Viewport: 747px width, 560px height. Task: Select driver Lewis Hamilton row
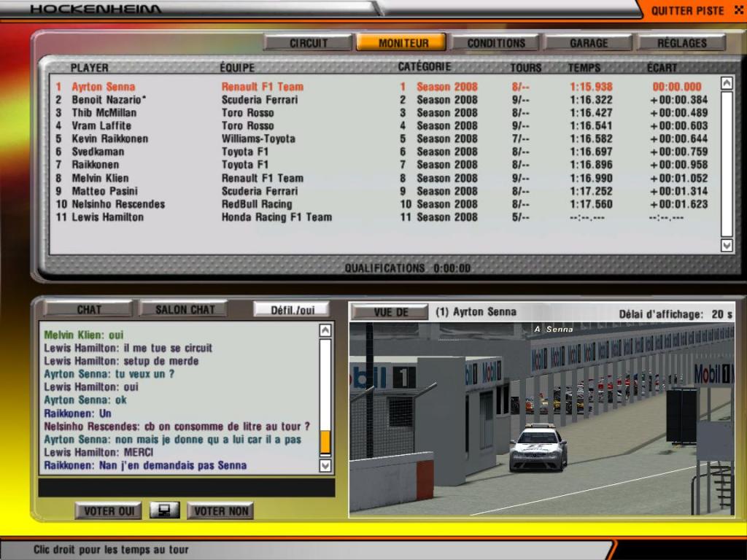(x=384, y=217)
